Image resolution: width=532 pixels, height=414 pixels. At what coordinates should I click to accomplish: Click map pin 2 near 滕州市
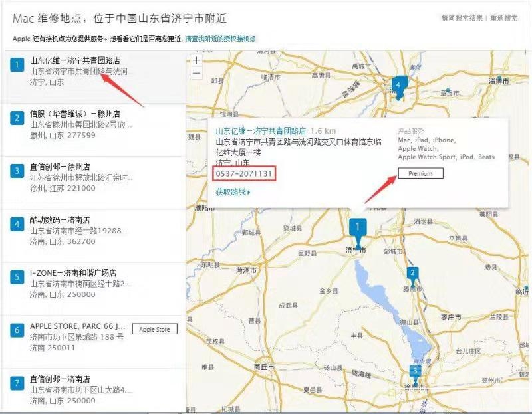tap(414, 272)
